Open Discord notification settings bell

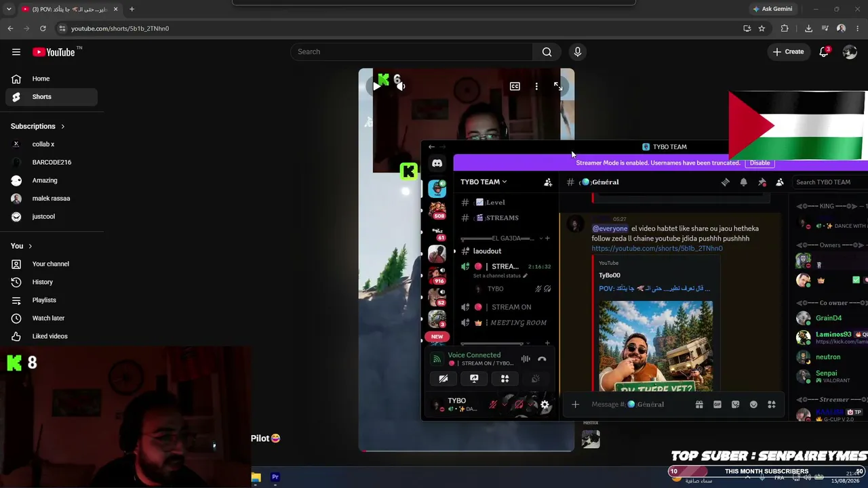point(743,182)
